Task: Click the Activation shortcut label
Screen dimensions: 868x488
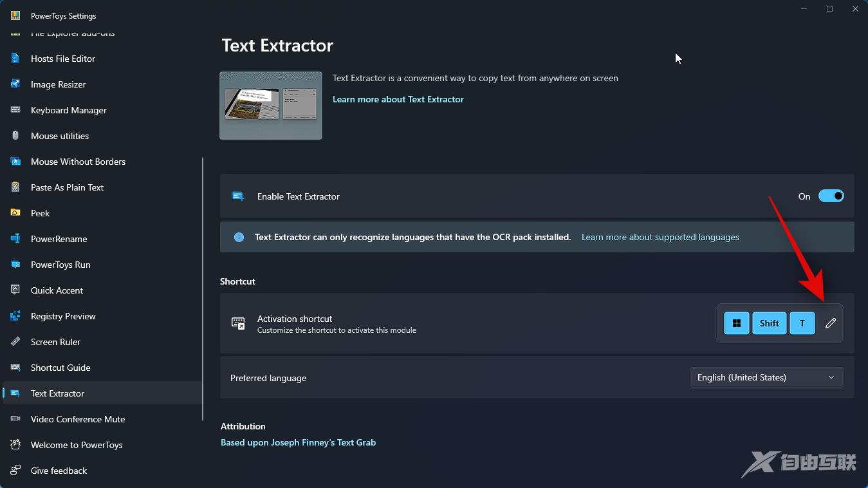Action: pyautogui.click(x=295, y=319)
